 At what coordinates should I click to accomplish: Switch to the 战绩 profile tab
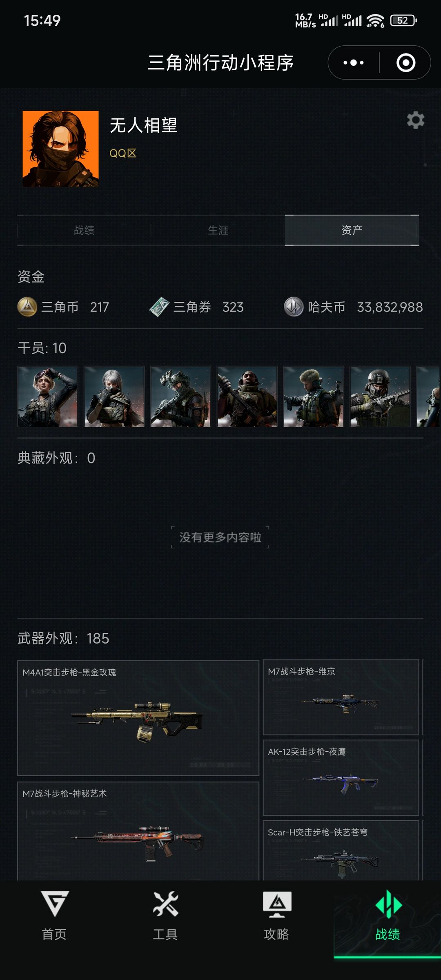tap(84, 230)
